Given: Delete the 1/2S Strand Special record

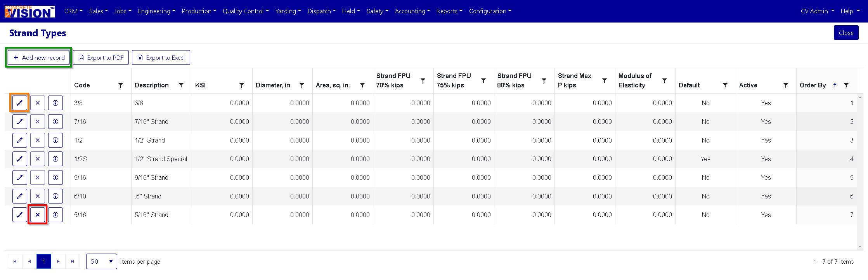Looking at the screenshot, I should 38,159.
